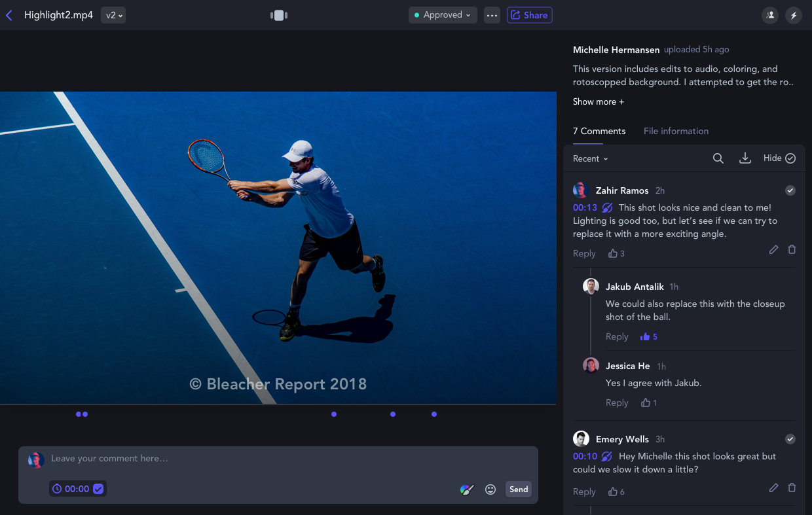
Task: Delete Zahir Ramos's comment with trash icon
Action: coord(792,249)
